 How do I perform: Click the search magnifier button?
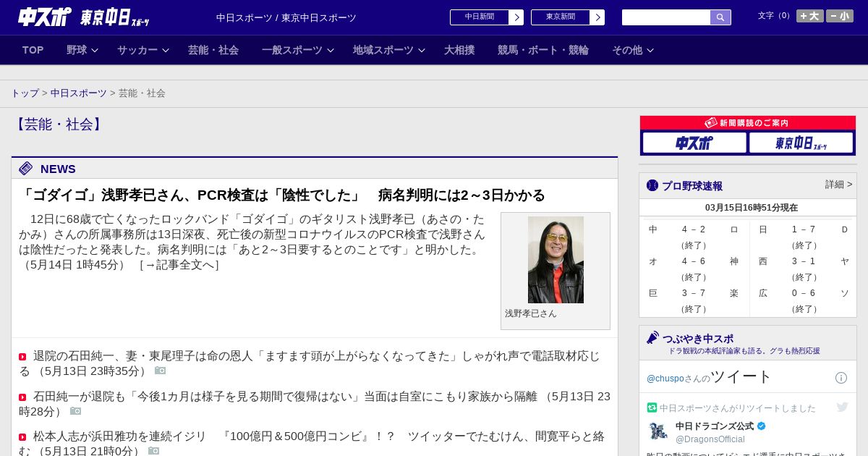coord(720,17)
